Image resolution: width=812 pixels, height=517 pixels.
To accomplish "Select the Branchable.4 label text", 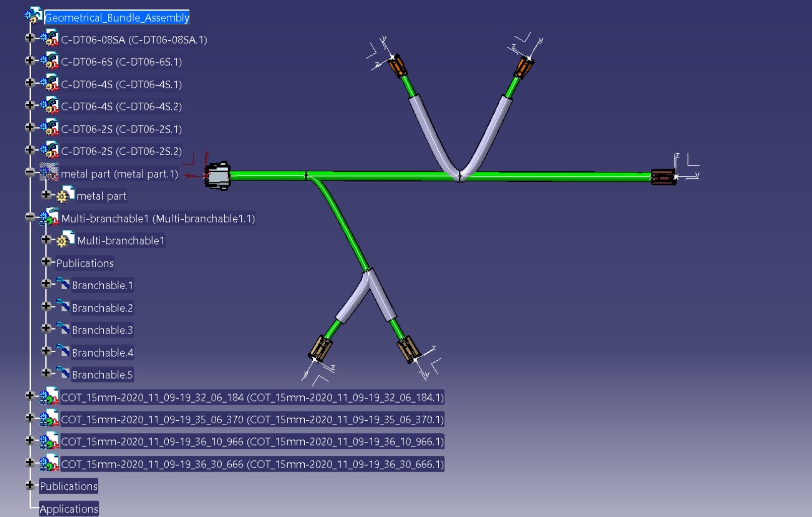I will pos(102,353).
